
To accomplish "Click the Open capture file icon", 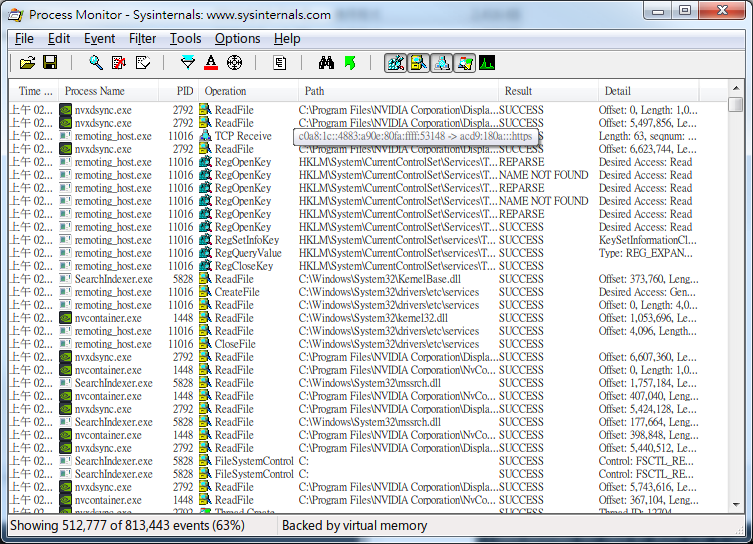I will click(x=27, y=63).
